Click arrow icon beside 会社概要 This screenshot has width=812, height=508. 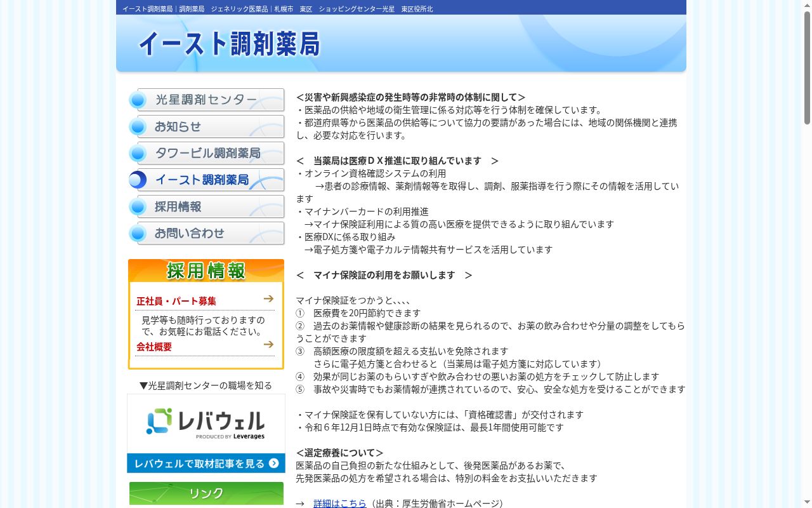(268, 344)
